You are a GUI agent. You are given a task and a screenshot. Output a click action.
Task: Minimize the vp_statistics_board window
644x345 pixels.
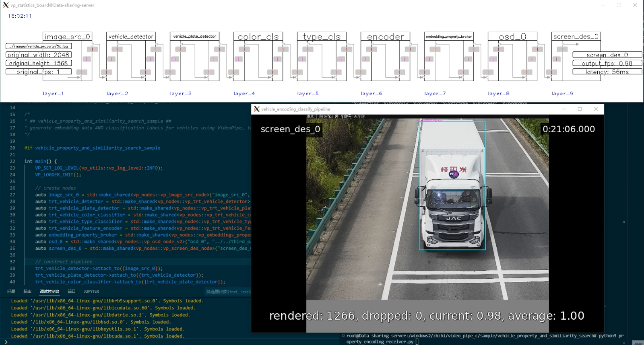click(603, 5)
